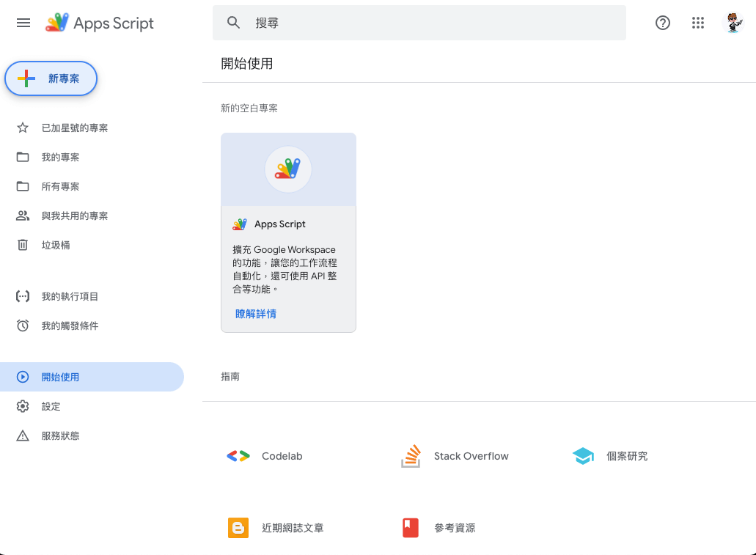Screen dimensions: 756x555
Task: Open the 瞭解詳情 link
Action: (256, 314)
